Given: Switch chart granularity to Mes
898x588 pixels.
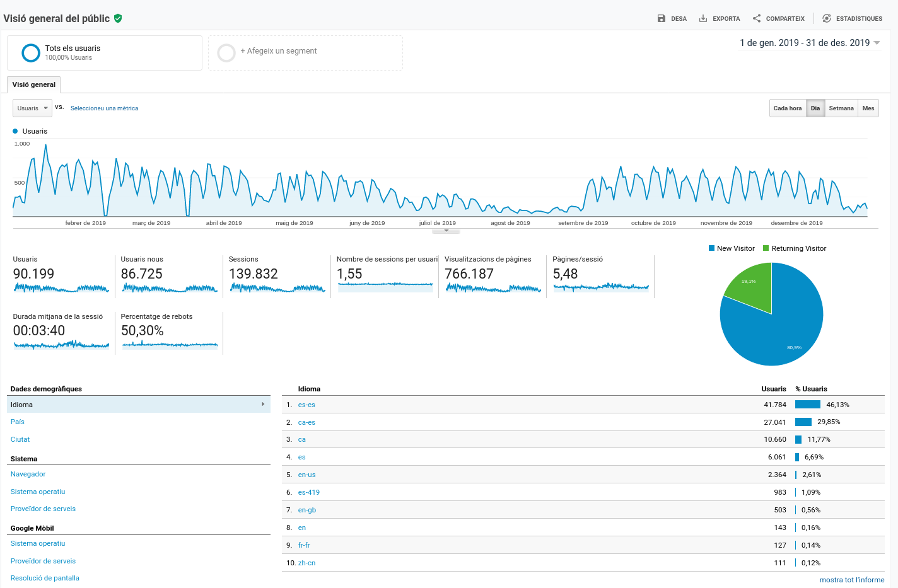Looking at the screenshot, I should [868, 108].
